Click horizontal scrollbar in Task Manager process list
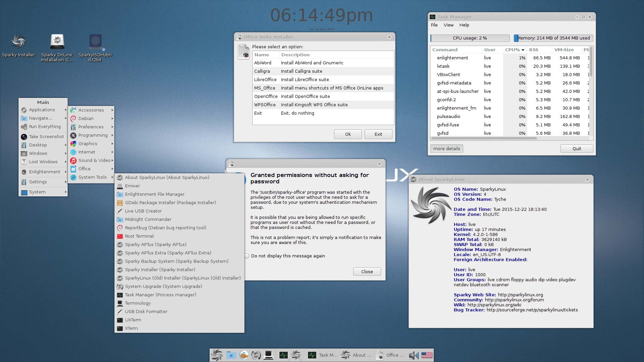The image size is (644, 362). (x=484, y=138)
